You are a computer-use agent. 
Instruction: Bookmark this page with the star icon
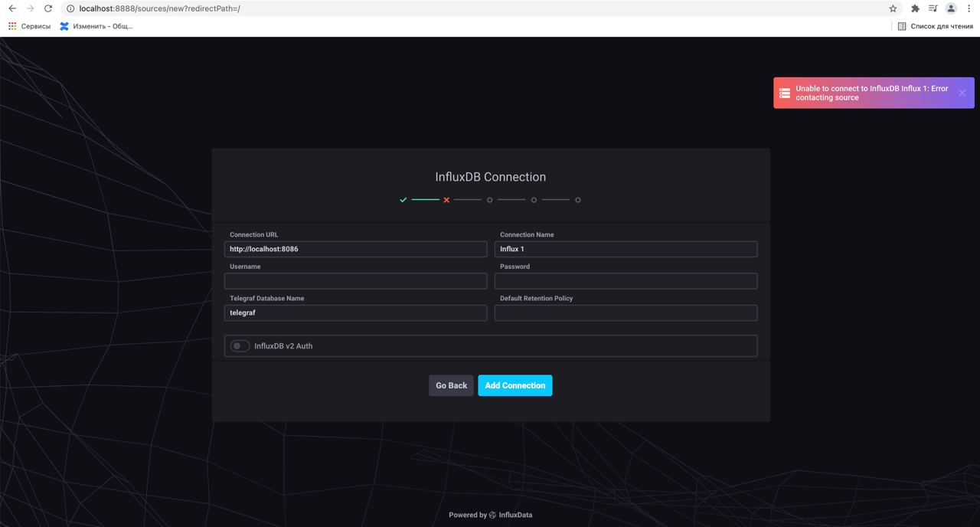click(x=893, y=8)
